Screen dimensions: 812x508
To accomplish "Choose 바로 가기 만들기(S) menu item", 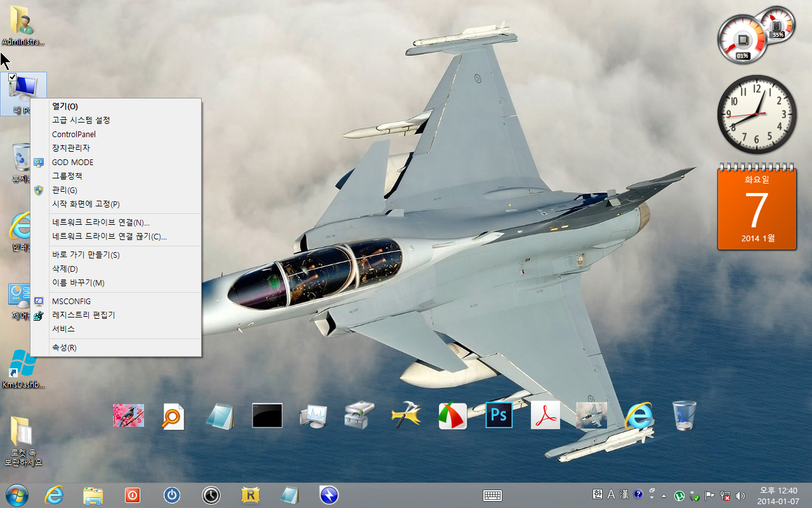I will (x=115, y=255).
